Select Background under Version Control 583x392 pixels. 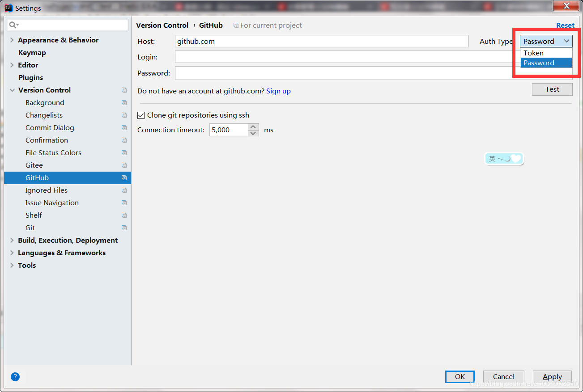point(45,103)
